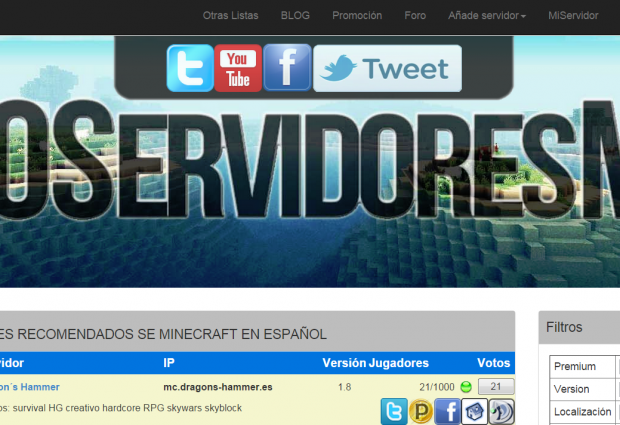Click the Twitter icon in the banner
The height and width of the screenshot is (425, 620).
click(x=190, y=68)
